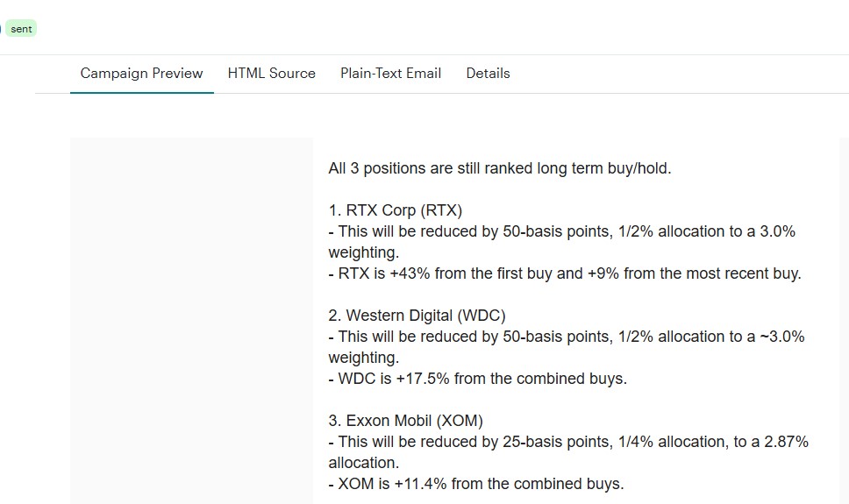Click the blank gray panel left of the email
849x504 pixels.
tap(191, 320)
